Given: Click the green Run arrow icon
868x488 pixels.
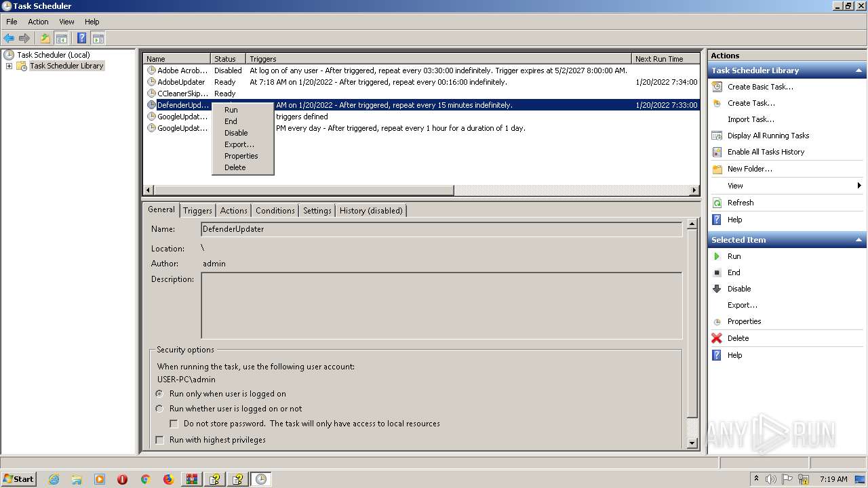Looking at the screenshot, I should point(717,256).
